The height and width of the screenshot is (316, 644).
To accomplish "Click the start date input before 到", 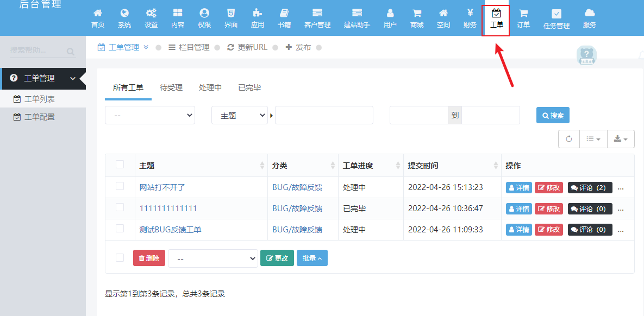I will pos(418,115).
